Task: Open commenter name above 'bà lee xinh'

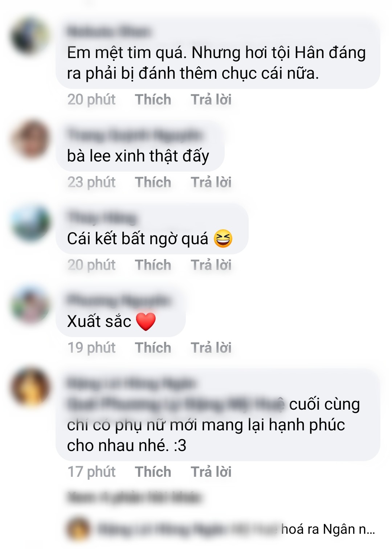Action: coord(134,135)
